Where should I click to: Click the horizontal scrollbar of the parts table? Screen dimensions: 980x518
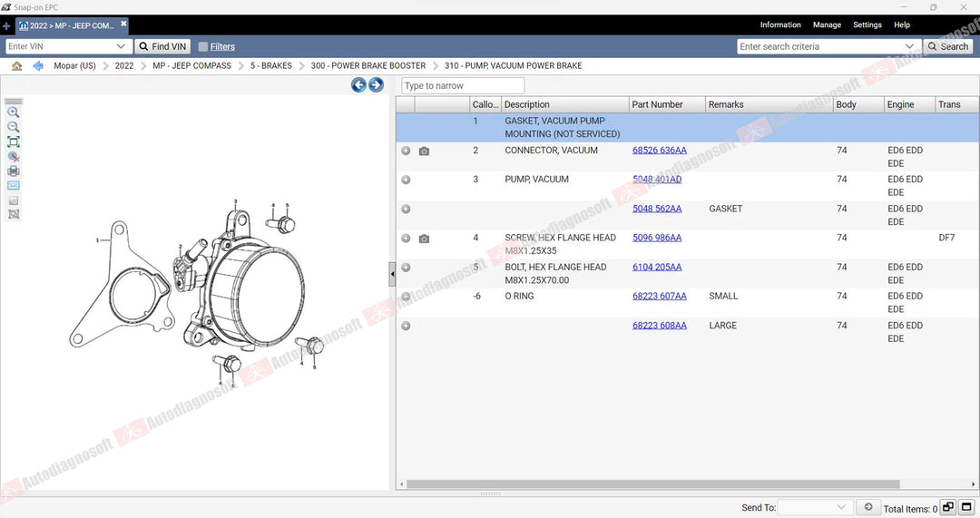point(653,484)
